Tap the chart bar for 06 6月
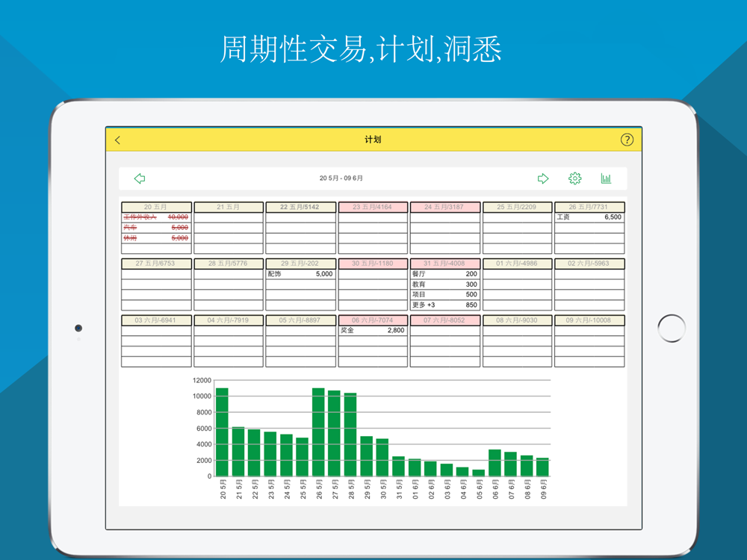Viewport: 747px width, 560px height. (495, 463)
